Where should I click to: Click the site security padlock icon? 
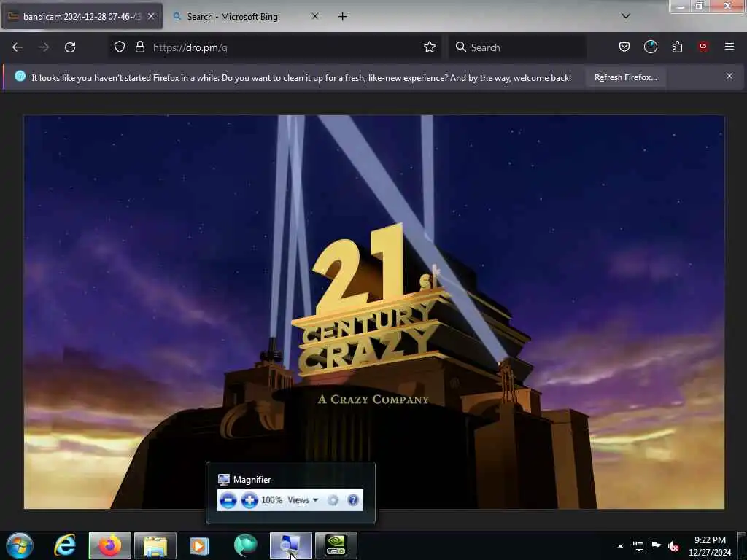point(139,47)
